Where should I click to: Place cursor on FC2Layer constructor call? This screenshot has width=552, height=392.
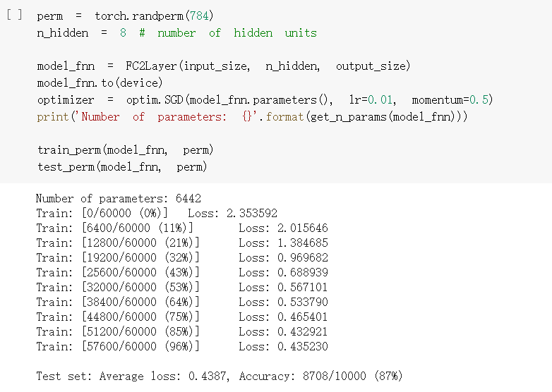click(268, 66)
